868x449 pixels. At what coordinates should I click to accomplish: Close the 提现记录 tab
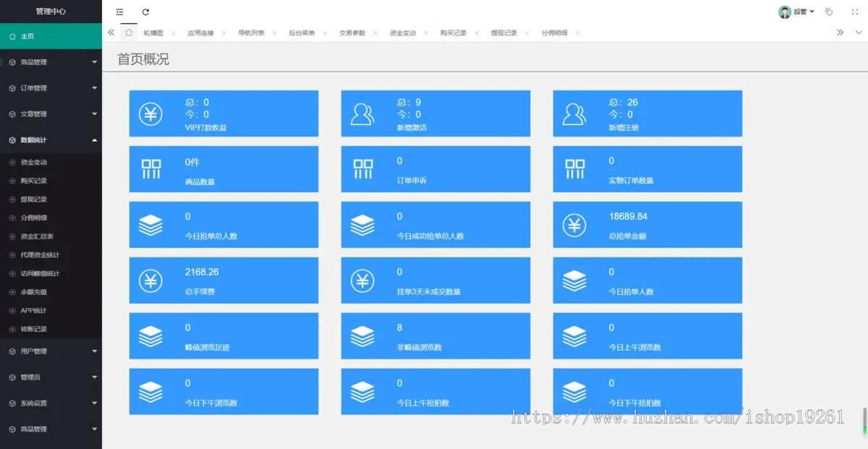tap(527, 33)
